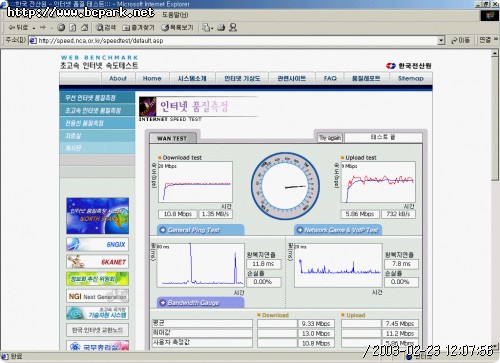Click the 테스트 끝 status field

click(x=383, y=137)
